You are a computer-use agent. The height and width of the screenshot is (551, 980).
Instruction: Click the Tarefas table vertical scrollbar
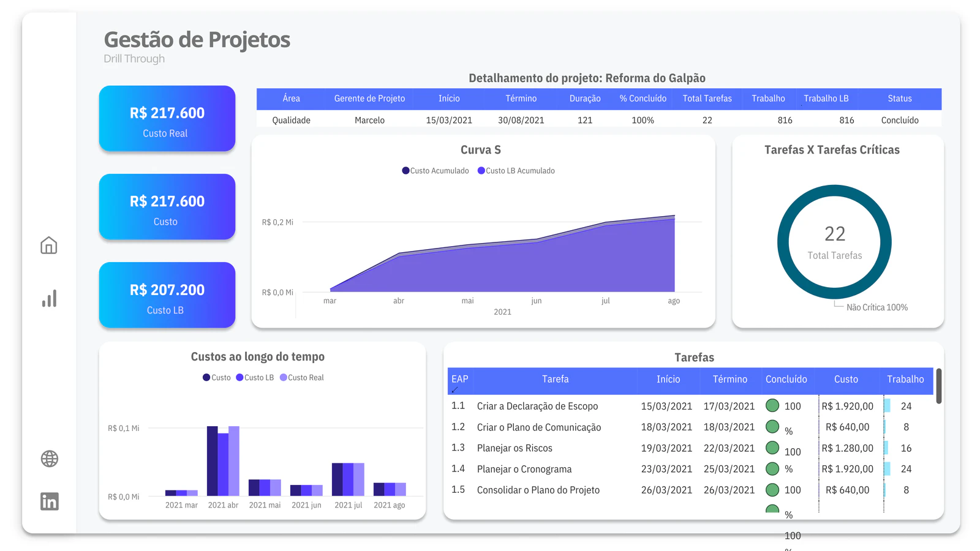[x=938, y=386]
